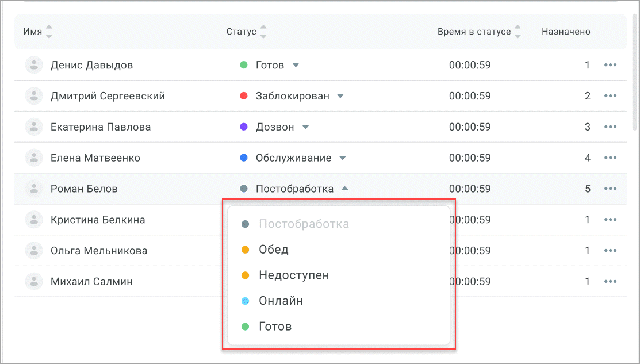Open more options for Денис Давыдов
Screen dimensions: 640x364
coord(610,65)
